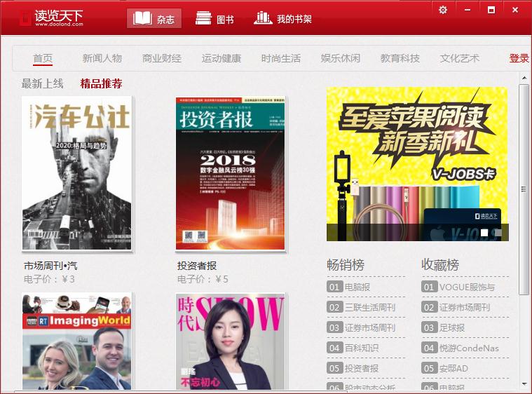Select the first banner slide indicator
Image resolution: width=532 pixels, height=394 pixels.
(x=484, y=233)
